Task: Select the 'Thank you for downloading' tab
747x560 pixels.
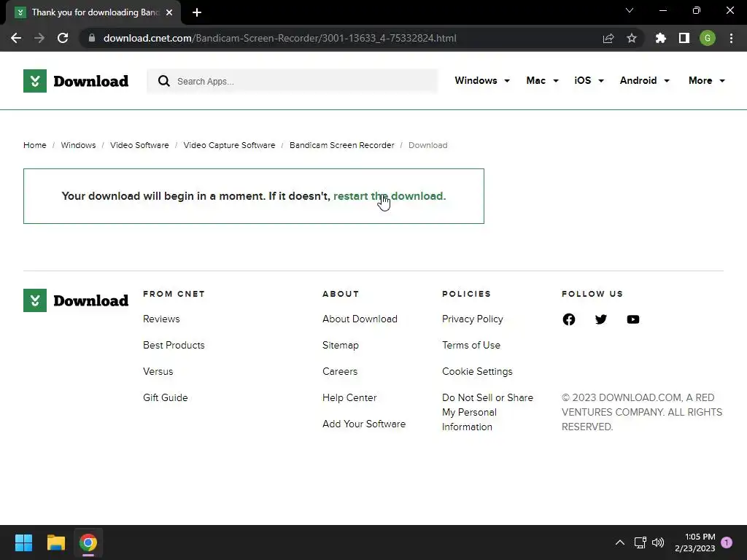Action: point(95,12)
